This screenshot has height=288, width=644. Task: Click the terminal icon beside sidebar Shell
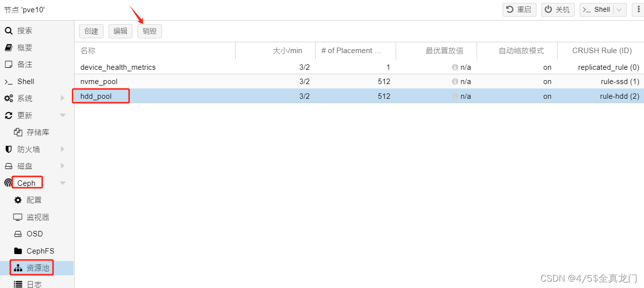click(x=8, y=82)
